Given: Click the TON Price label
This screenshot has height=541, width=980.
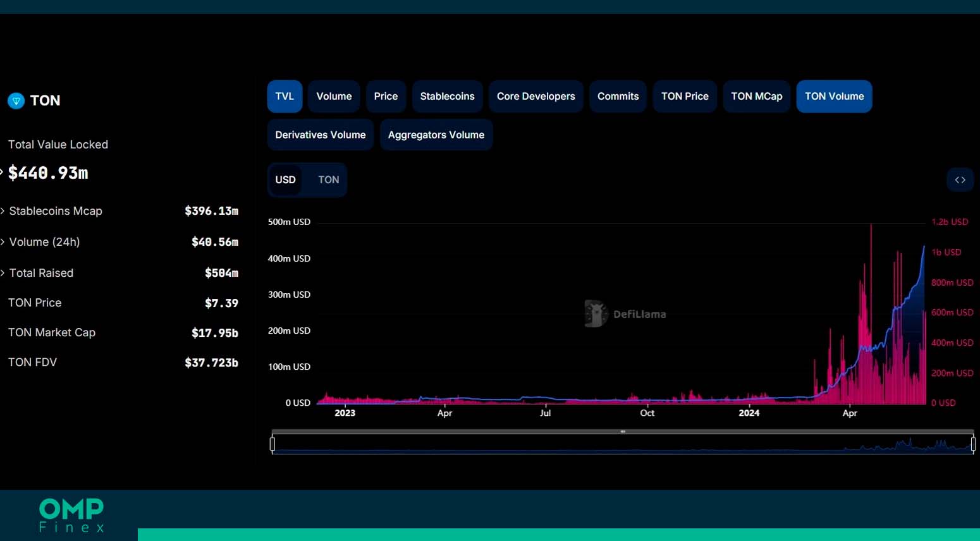Looking at the screenshot, I should click(35, 303).
